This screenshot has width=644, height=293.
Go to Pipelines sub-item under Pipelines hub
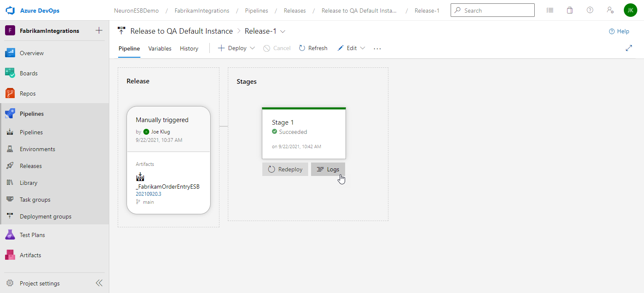tap(55, 132)
